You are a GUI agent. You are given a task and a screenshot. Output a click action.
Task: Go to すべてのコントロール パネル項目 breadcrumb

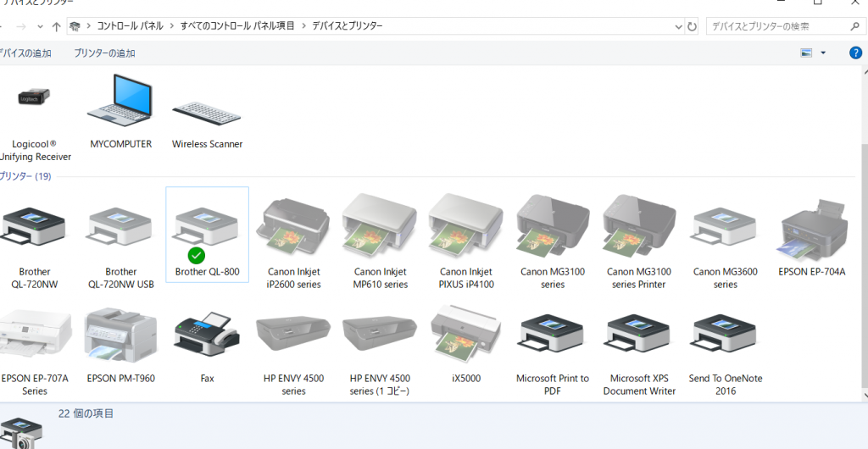pos(237,26)
